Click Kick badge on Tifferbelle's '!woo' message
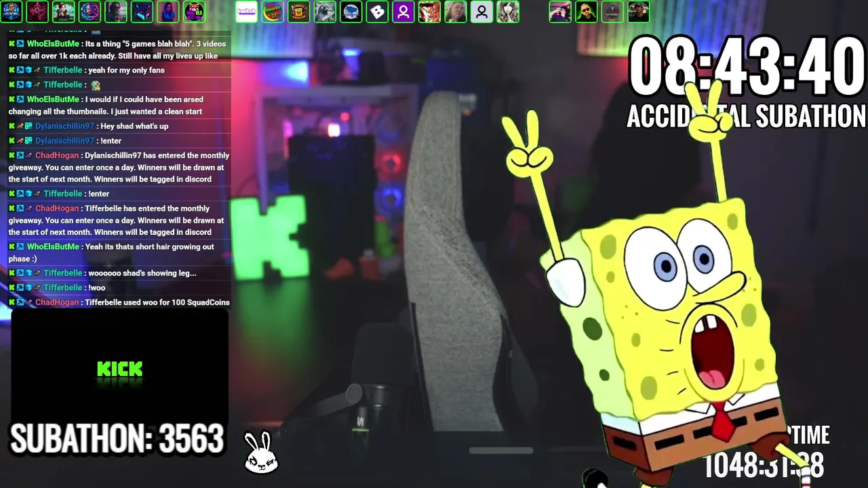Viewport: 868px width, 488px height. pos(12,287)
